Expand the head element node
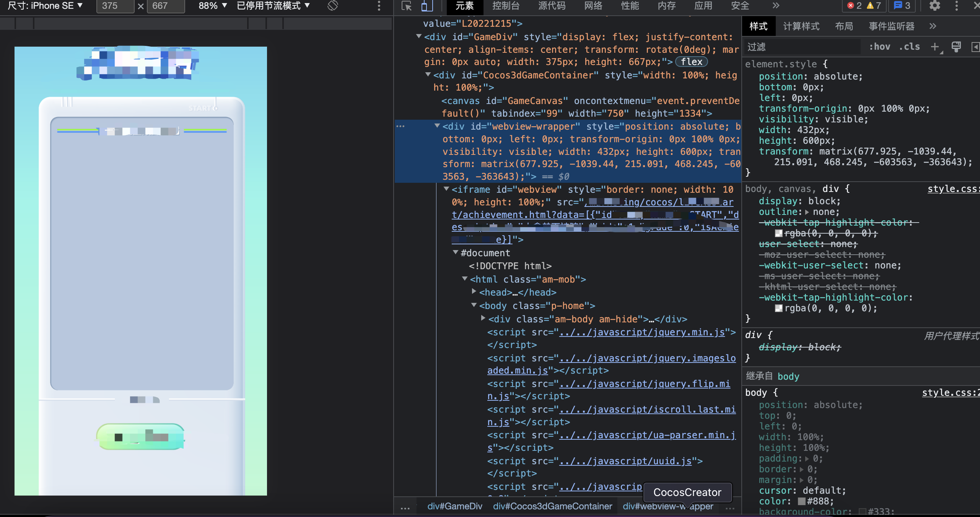 [474, 292]
